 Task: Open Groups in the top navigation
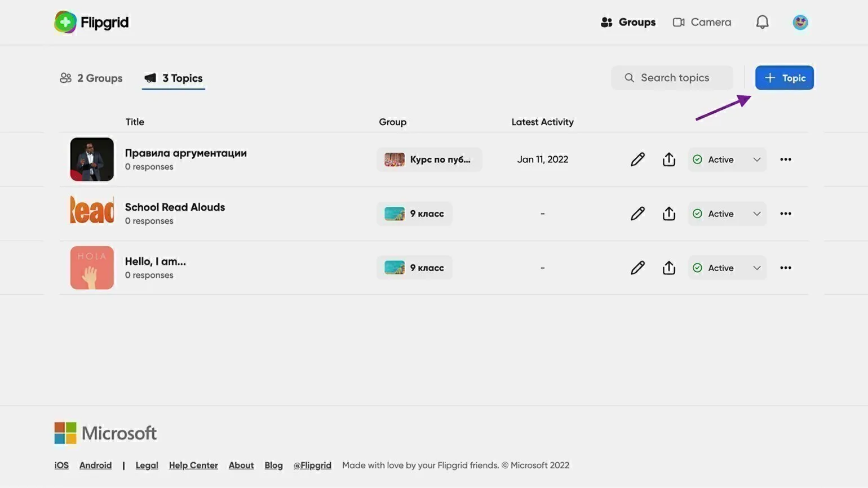628,22
